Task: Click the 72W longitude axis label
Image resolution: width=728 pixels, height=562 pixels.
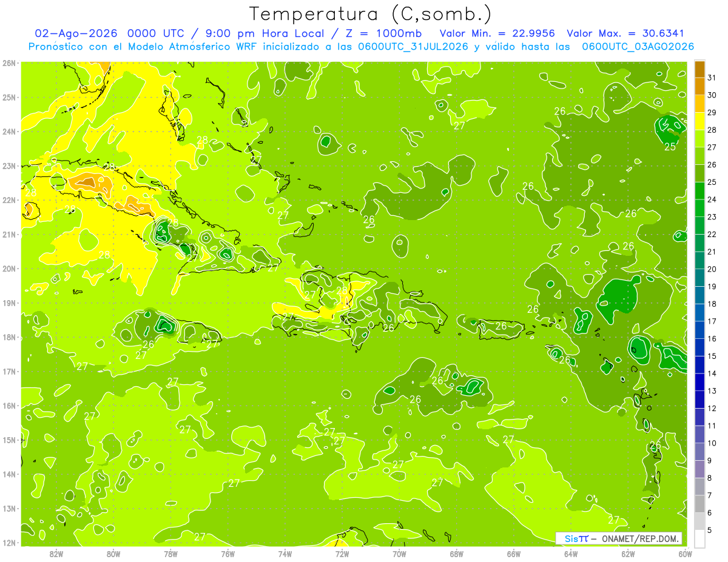Action: tap(342, 553)
